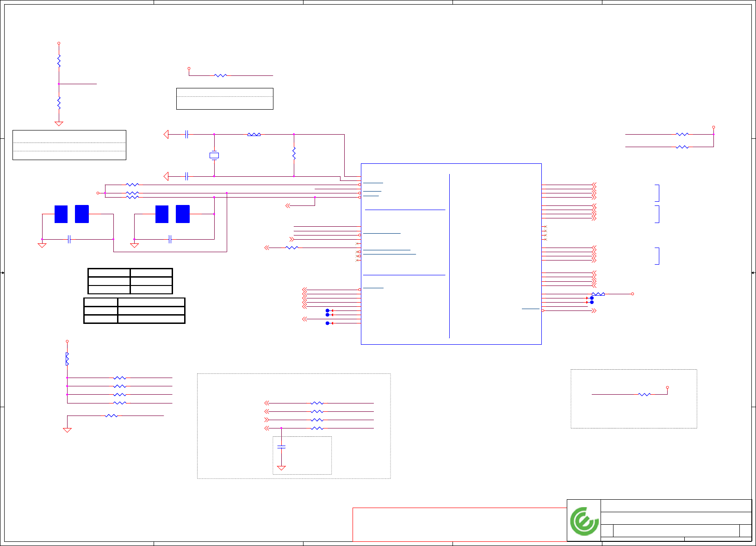Select lowest of four stacked bottom-left resistors

pos(120,403)
